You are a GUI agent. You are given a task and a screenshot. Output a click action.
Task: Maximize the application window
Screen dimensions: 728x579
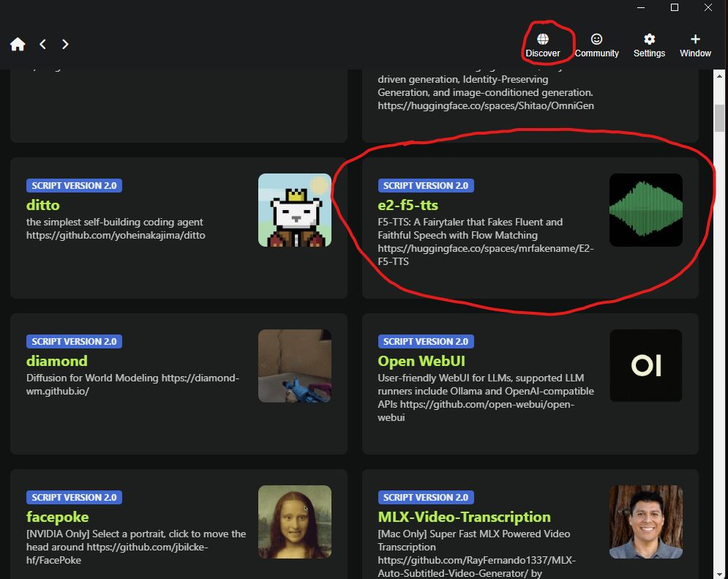point(675,7)
